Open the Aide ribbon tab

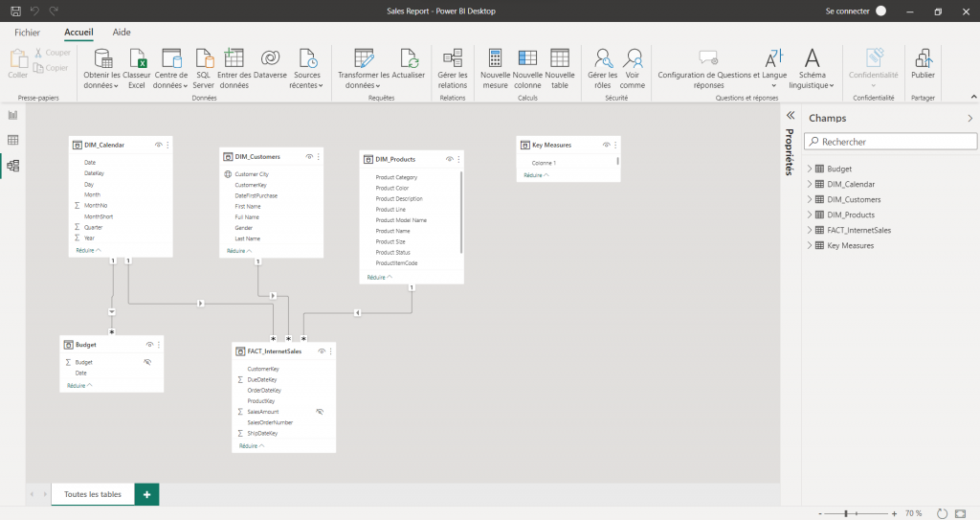click(122, 33)
